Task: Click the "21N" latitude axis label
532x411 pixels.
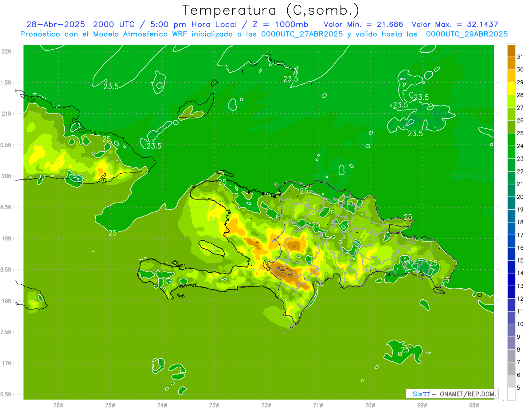Action: click(x=7, y=114)
